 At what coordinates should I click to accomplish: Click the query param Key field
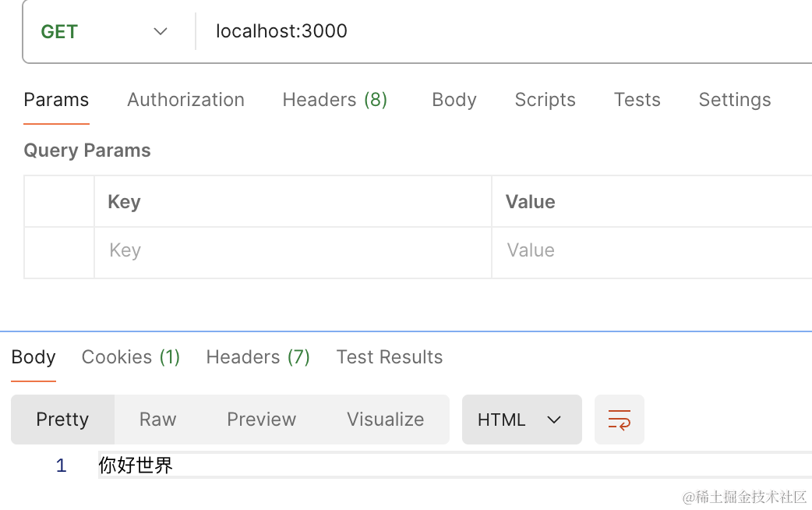click(292, 250)
